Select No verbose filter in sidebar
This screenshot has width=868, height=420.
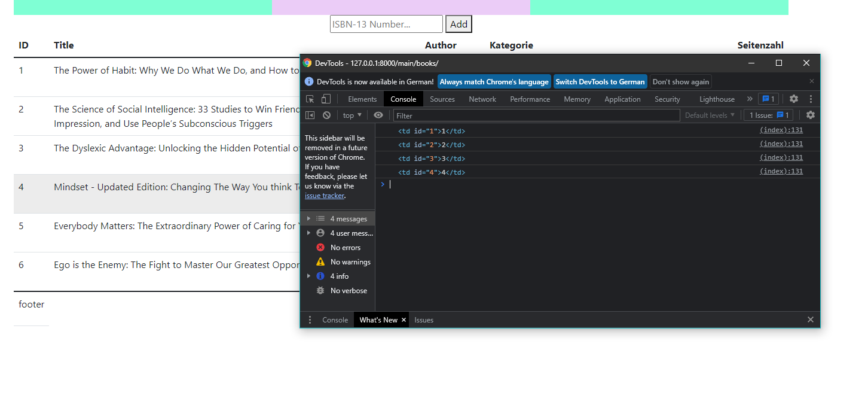pyautogui.click(x=337, y=291)
